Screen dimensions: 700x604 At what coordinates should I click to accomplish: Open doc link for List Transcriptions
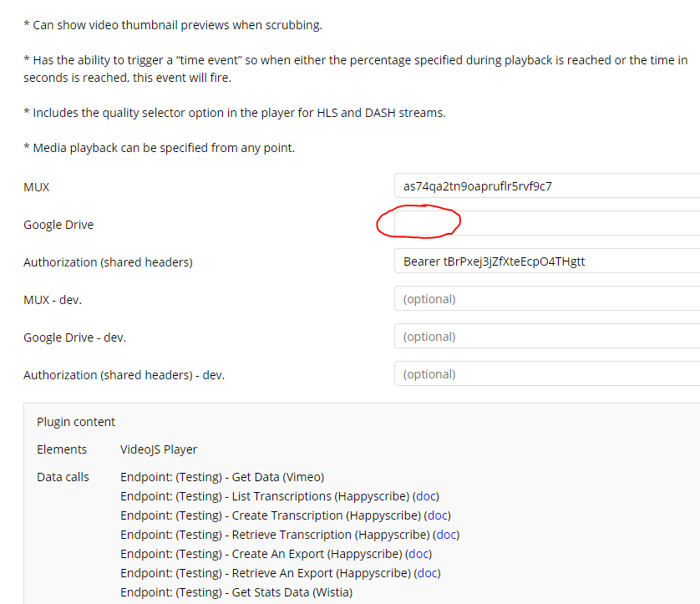point(426,496)
